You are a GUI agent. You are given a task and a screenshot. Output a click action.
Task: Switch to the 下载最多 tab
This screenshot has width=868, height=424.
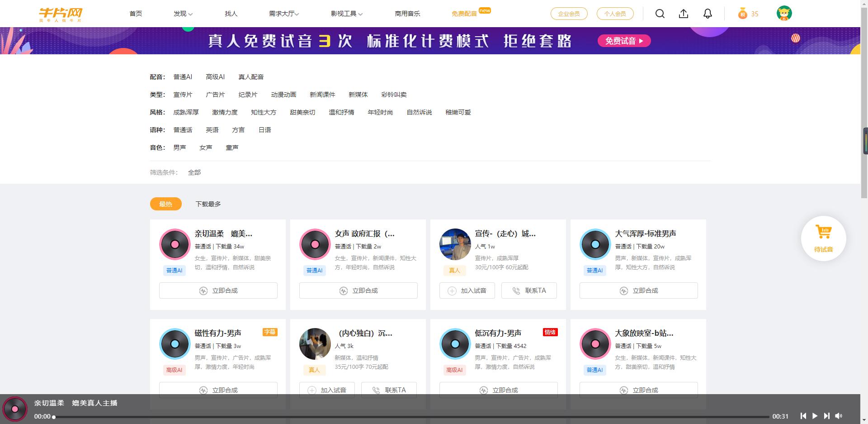coord(208,204)
